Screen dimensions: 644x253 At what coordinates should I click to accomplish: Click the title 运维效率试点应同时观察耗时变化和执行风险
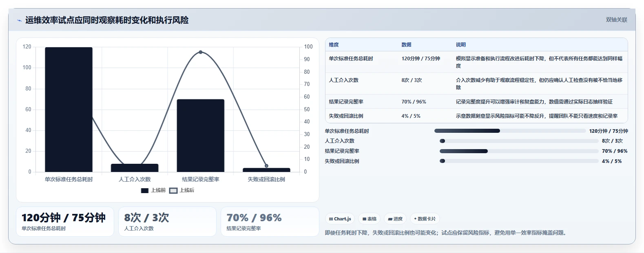pos(107,20)
